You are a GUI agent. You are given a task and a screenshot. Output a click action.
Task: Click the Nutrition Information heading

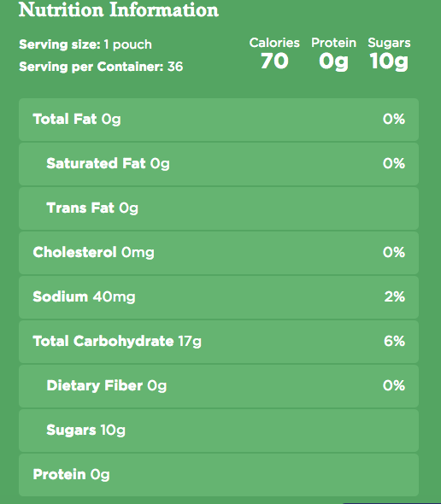(x=119, y=10)
